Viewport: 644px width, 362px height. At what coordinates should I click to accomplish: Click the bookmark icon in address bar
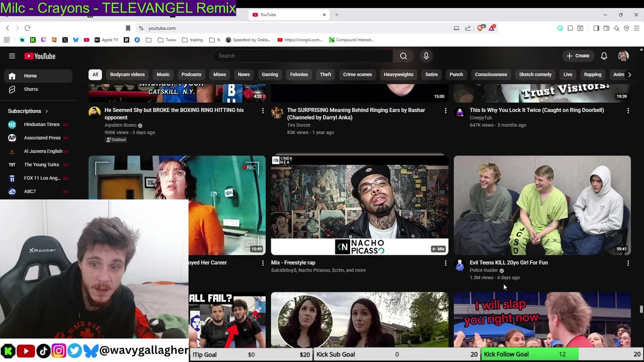pyautogui.click(x=128, y=28)
